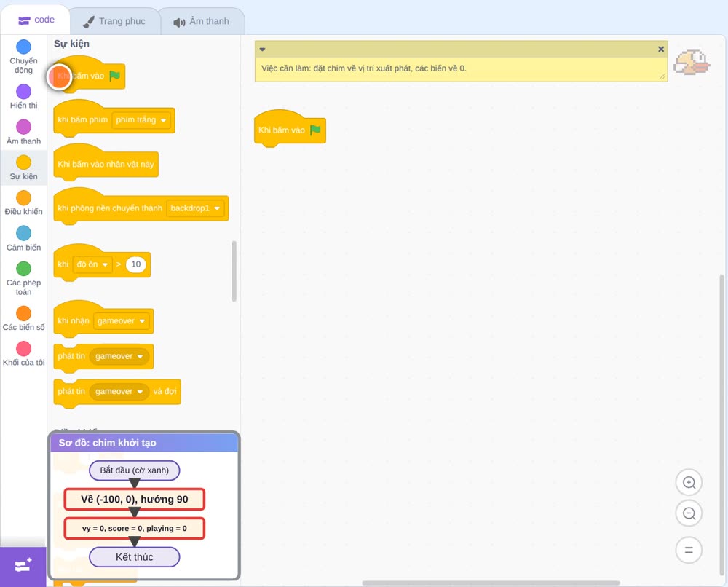Switch to the Âm thanh tab

coord(202,21)
